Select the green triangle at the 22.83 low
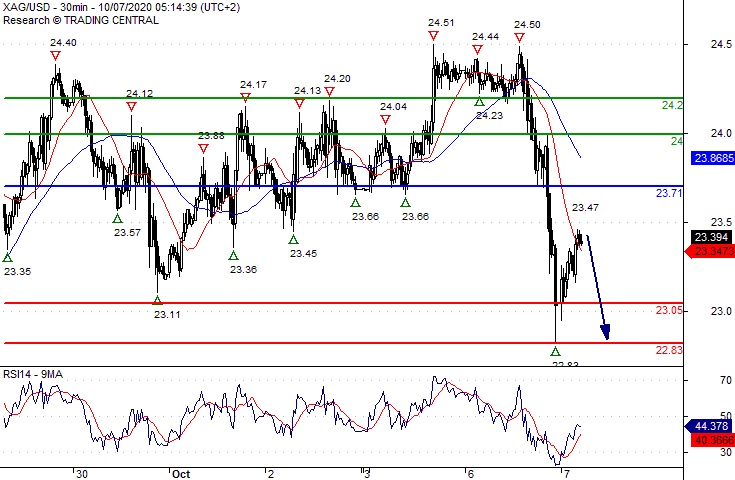Viewport: 735px width, 480px height. pos(555,351)
